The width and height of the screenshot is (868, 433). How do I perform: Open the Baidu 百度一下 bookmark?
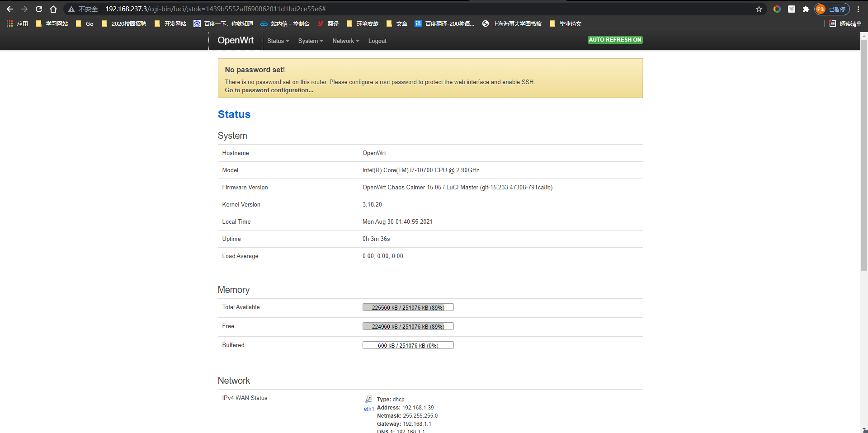223,24
